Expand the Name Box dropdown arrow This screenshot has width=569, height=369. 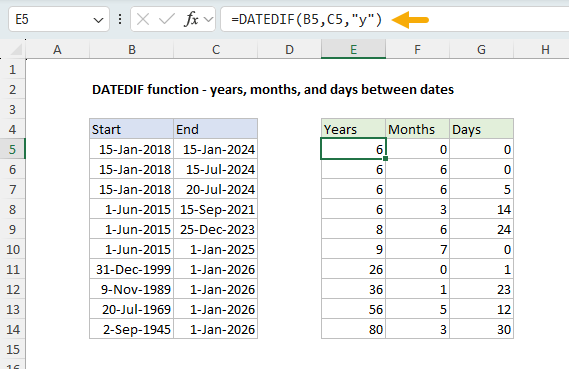click(98, 20)
